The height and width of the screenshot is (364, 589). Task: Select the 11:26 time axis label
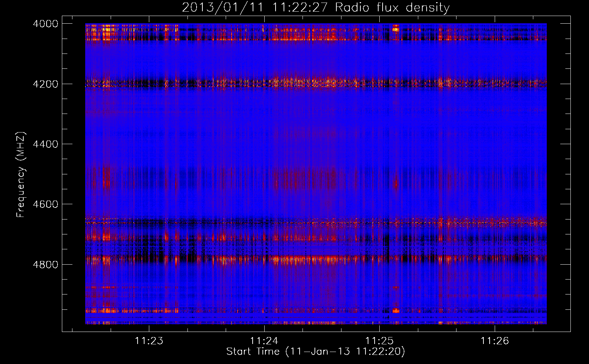(x=495, y=341)
